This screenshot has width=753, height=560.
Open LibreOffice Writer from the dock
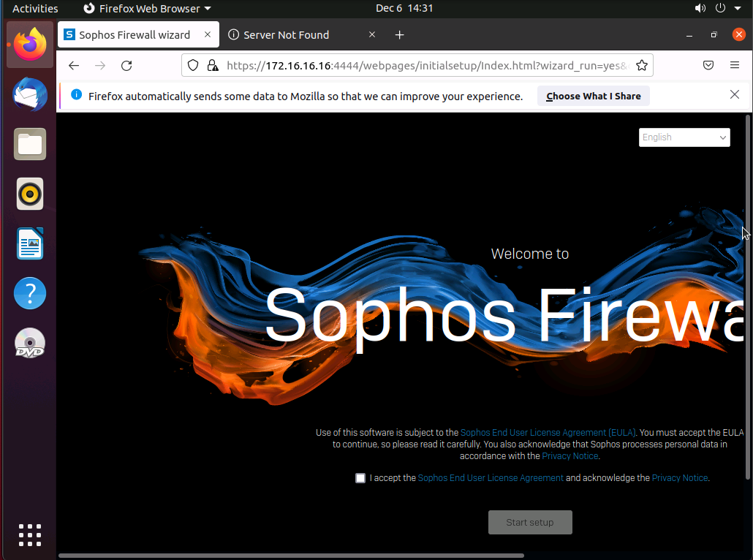click(x=30, y=244)
